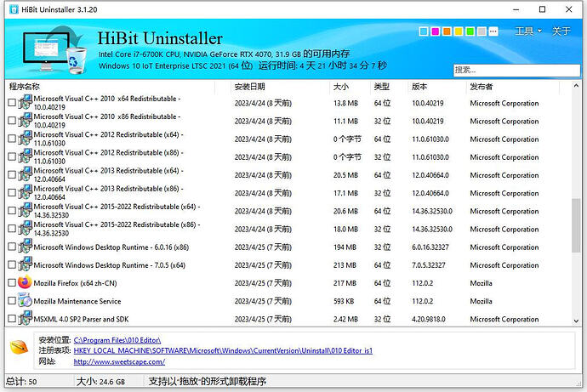Screen dimensions: 587x392
Task: Click the icon of Microsoft Visual C++ 2010 x86
Action: [x=26, y=120]
